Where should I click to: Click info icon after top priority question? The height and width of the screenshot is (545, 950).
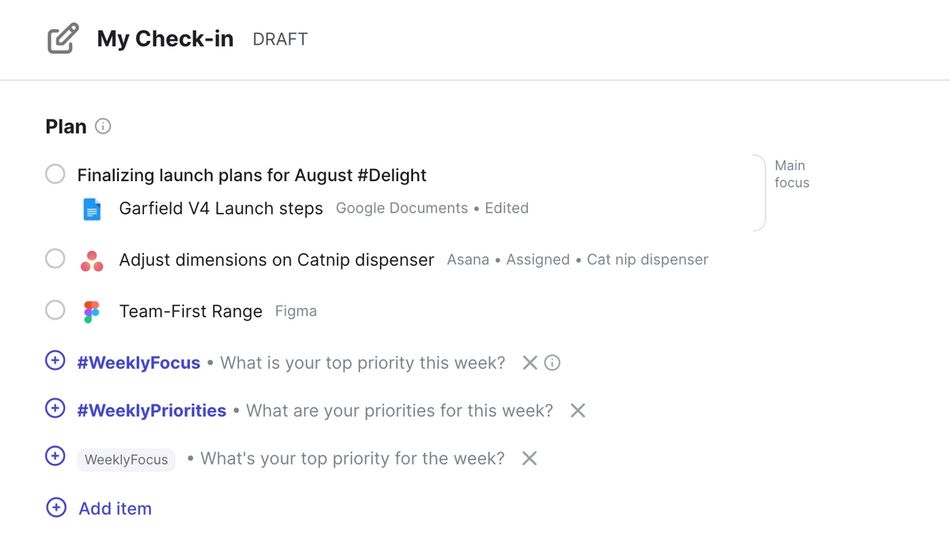point(552,363)
